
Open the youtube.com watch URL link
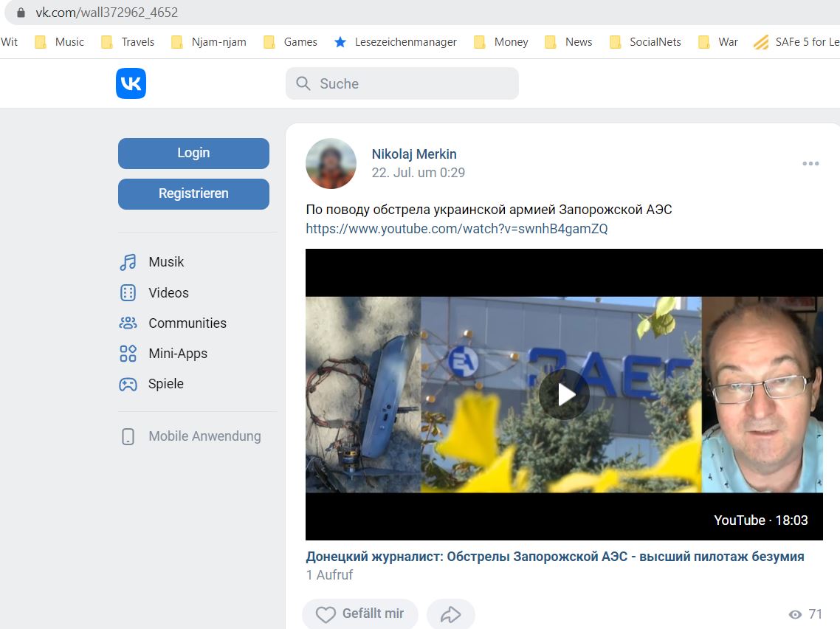coord(456,229)
